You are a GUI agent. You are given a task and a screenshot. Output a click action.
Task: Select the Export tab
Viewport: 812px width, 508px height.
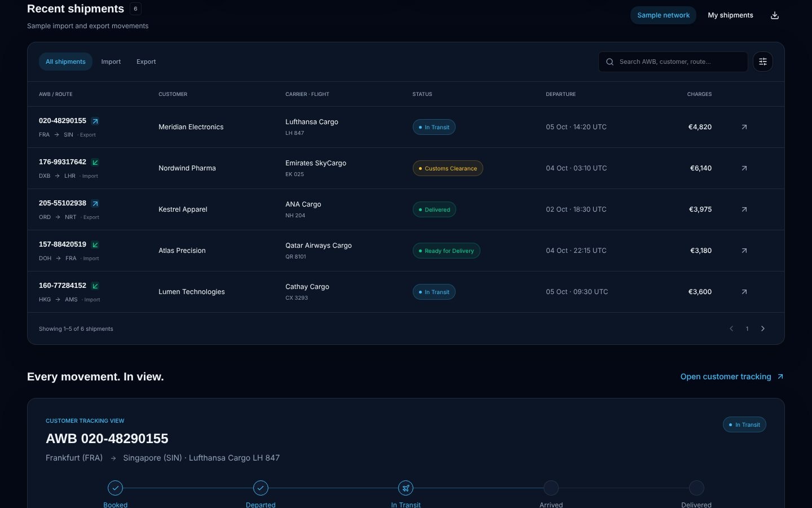point(146,62)
